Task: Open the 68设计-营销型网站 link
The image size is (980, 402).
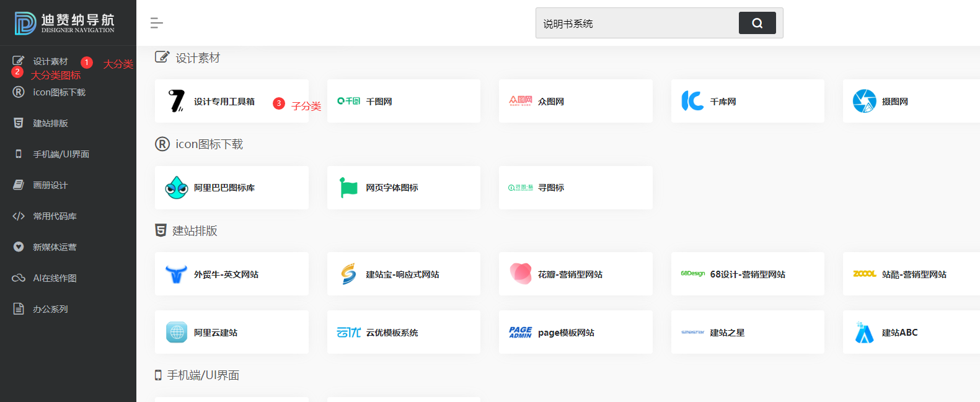Action: [748, 274]
